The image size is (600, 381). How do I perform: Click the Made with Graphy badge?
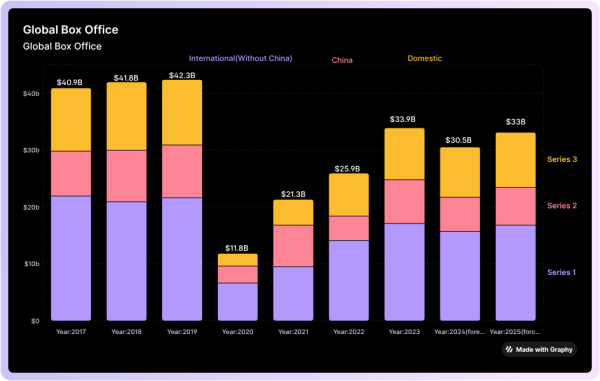pos(539,349)
